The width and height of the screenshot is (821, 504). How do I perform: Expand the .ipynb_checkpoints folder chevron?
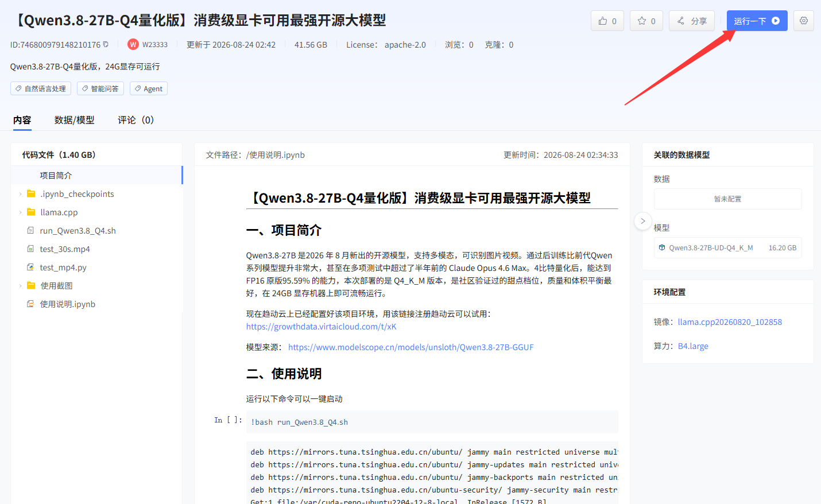click(x=21, y=194)
